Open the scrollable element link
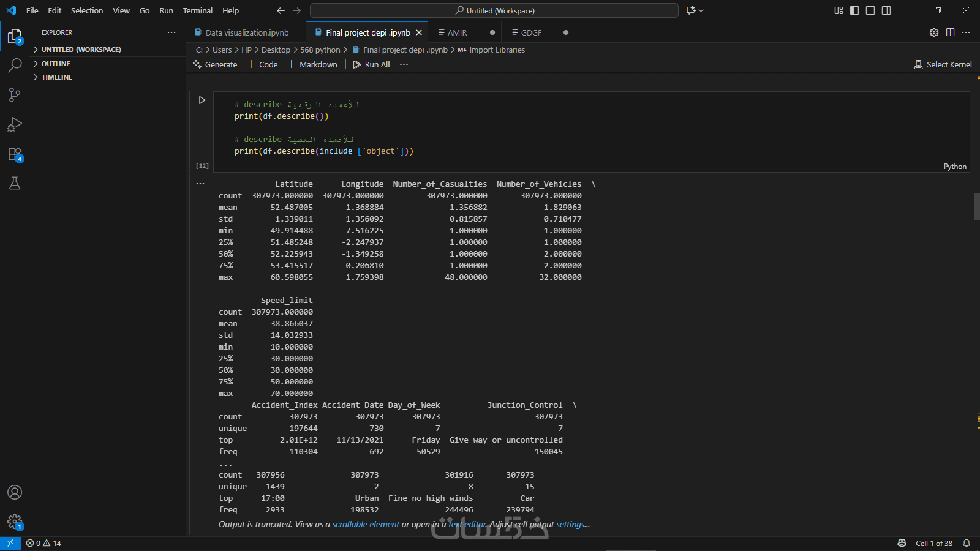Screen dimensions: 980x551 (366, 525)
